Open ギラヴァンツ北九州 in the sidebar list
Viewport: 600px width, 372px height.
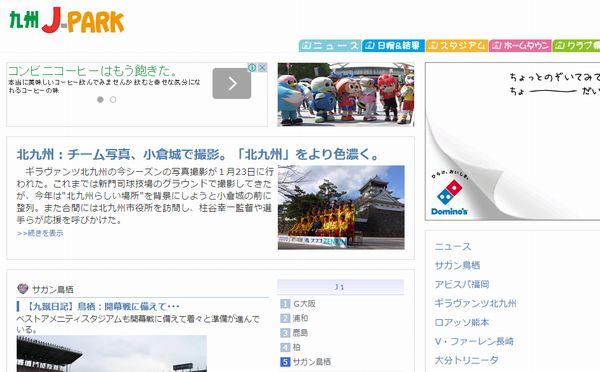(x=475, y=303)
